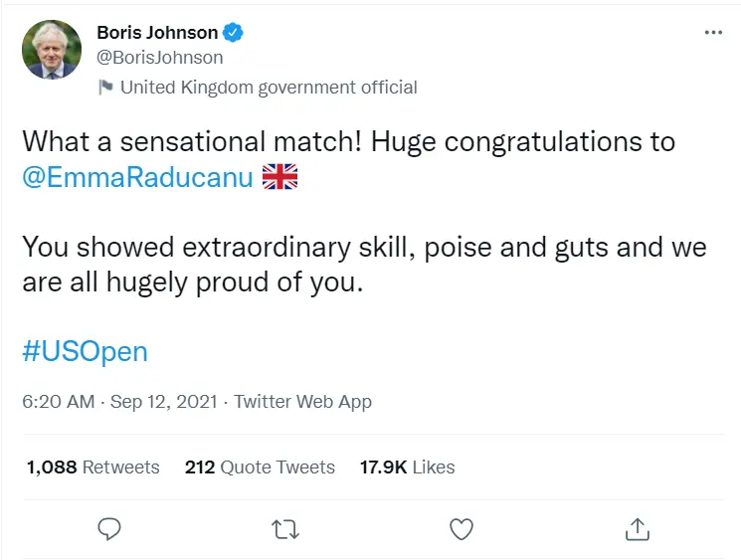View the 212 Quote Tweets
Image resolution: width=741 pixels, height=560 pixels.
coord(260,467)
